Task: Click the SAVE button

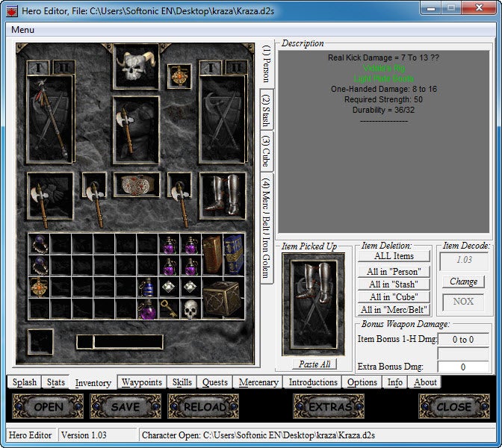Action: tap(125, 406)
